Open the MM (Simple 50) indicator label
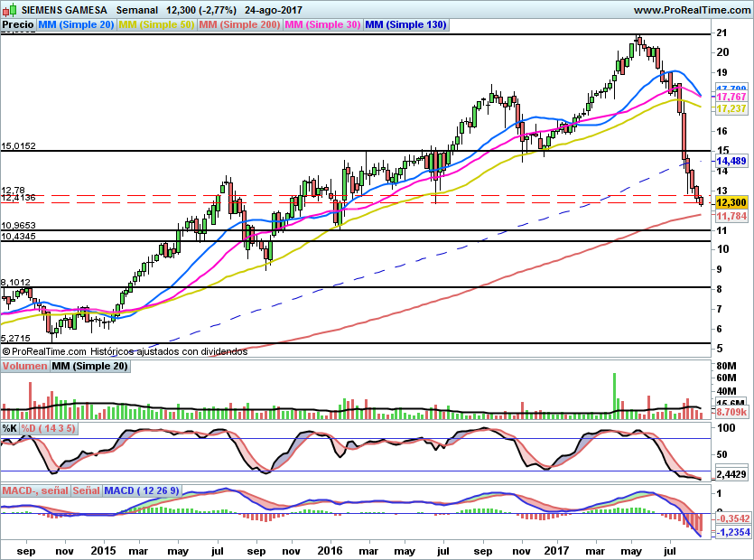The height and width of the screenshot is (560, 754). pyautogui.click(x=156, y=25)
